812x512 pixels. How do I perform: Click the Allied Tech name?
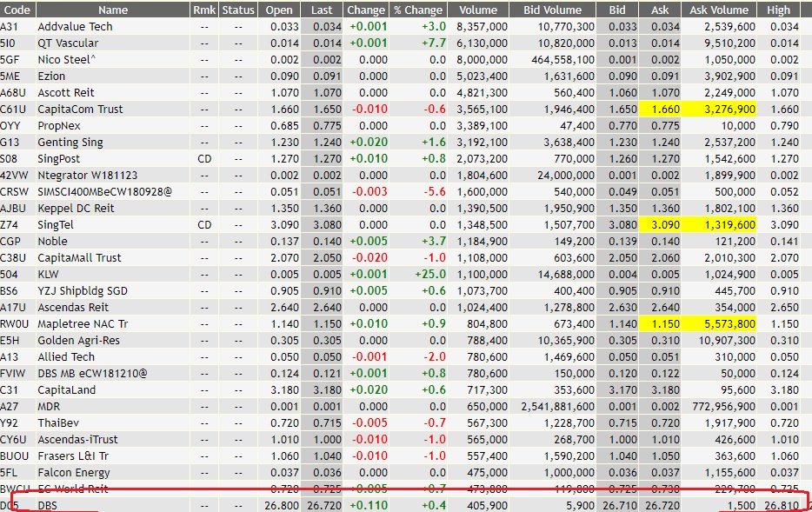click(x=66, y=356)
